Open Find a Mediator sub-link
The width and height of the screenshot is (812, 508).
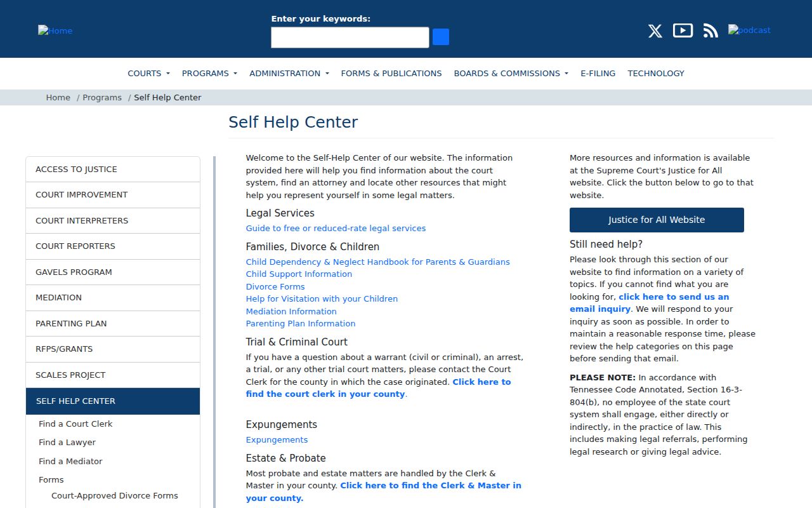pos(70,462)
